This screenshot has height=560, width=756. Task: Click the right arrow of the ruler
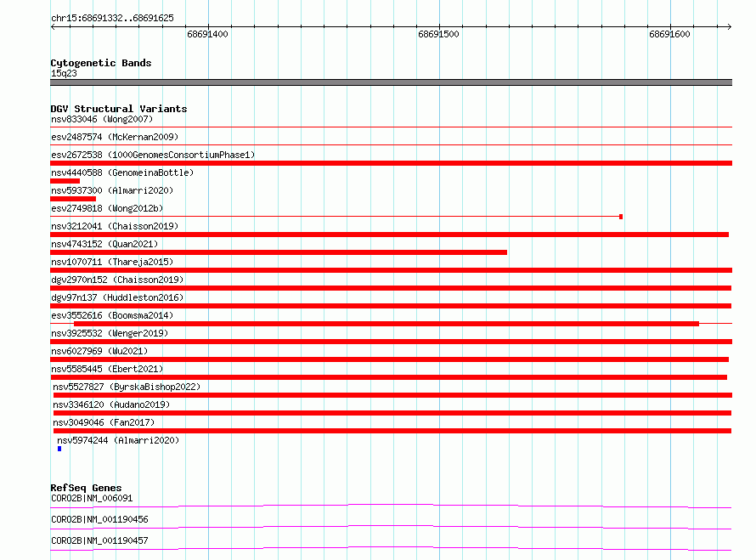(x=730, y=26)
